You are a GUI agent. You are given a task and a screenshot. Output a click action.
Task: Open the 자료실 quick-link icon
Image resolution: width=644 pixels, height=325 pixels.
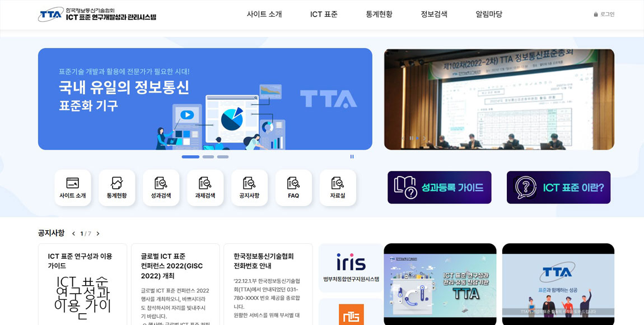pos(338,188)
